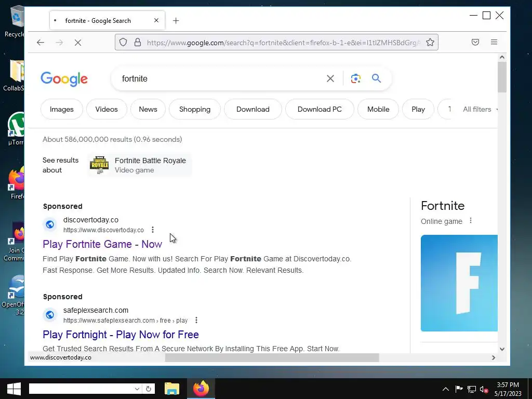Select the Recycle Bin desktop icon
Image resolution: width=532 pixels, height=399 pixels.
15,22
